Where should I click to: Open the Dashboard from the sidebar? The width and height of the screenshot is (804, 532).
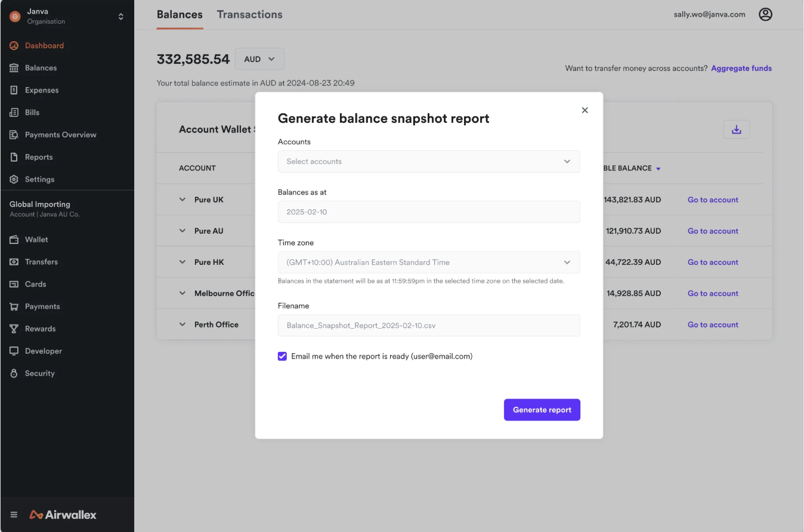[44, 45]
